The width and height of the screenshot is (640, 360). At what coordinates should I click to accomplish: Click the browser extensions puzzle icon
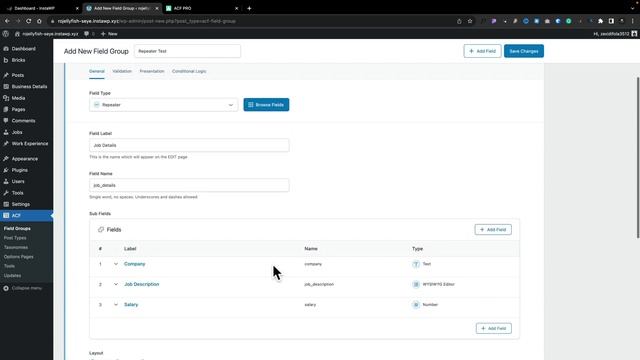[x=600, y=21]
